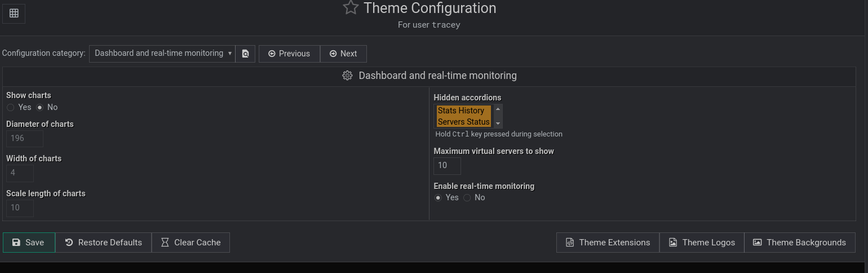Go to Previous configuration category
Viewport: 868px width, 273px height.
point(289,54)
